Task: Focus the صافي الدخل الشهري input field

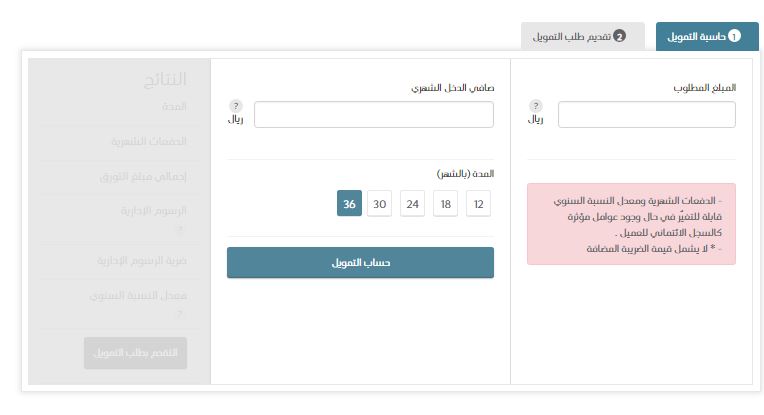Action: point(374,114)
